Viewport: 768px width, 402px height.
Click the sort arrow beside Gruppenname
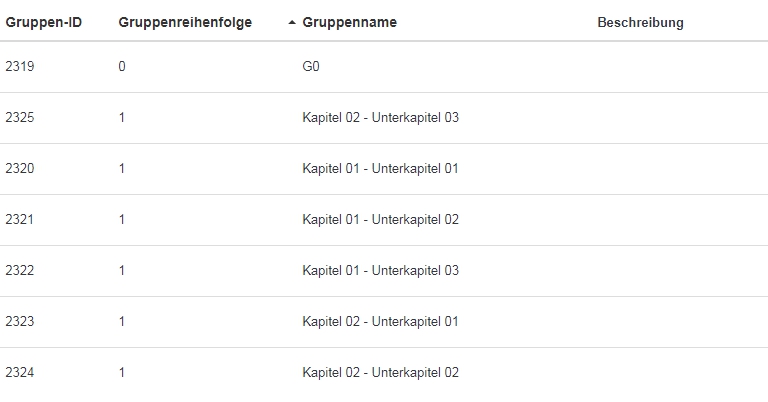291,23
